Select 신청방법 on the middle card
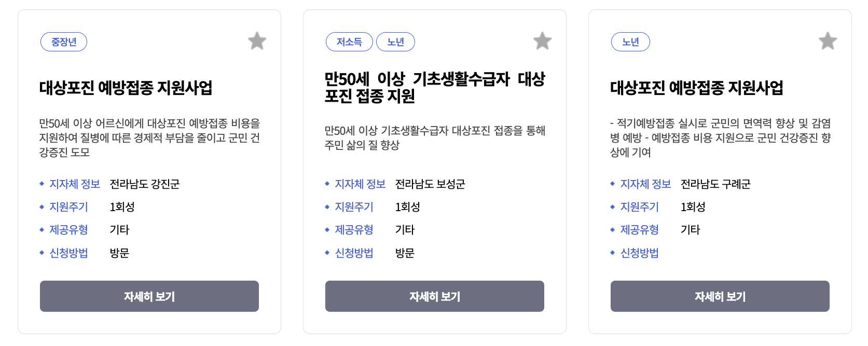 [354, 253]
